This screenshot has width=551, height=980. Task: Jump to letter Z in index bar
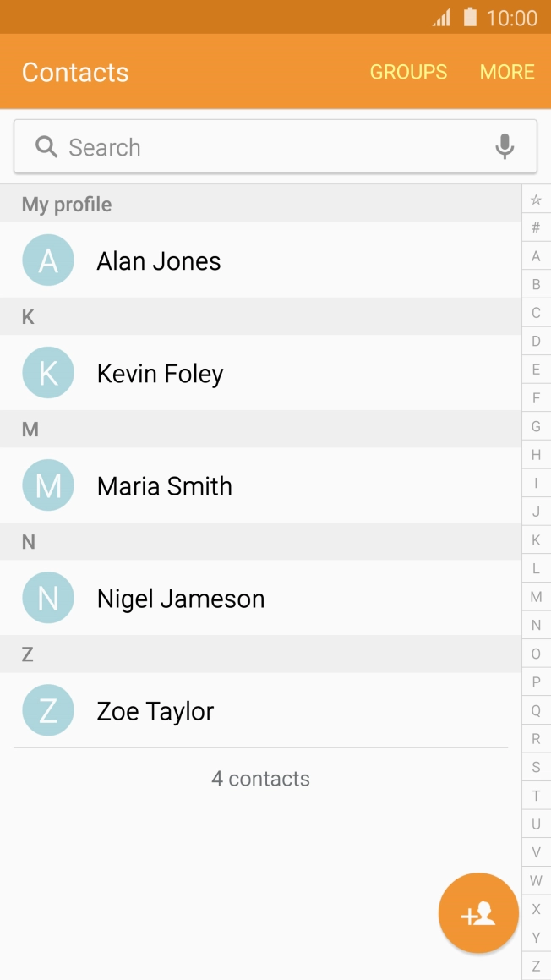click(536, 966)
